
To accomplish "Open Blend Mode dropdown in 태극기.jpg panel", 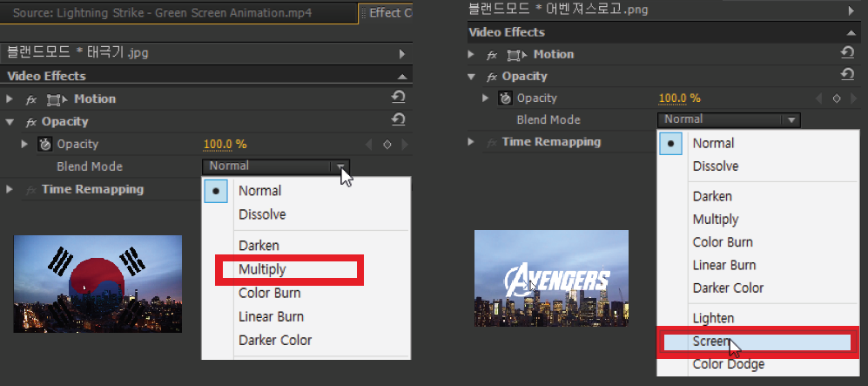I will pyautogui.click(x=276, y=166).
